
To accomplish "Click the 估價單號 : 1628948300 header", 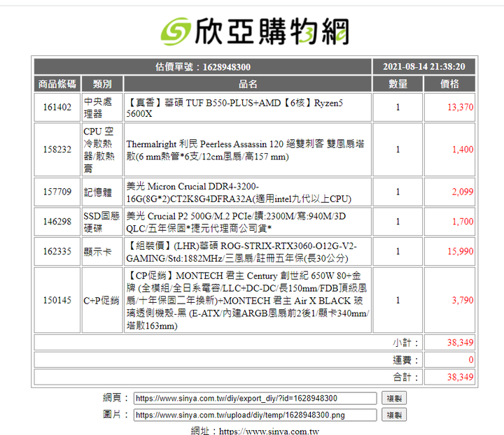I will (x=203, y=66).
